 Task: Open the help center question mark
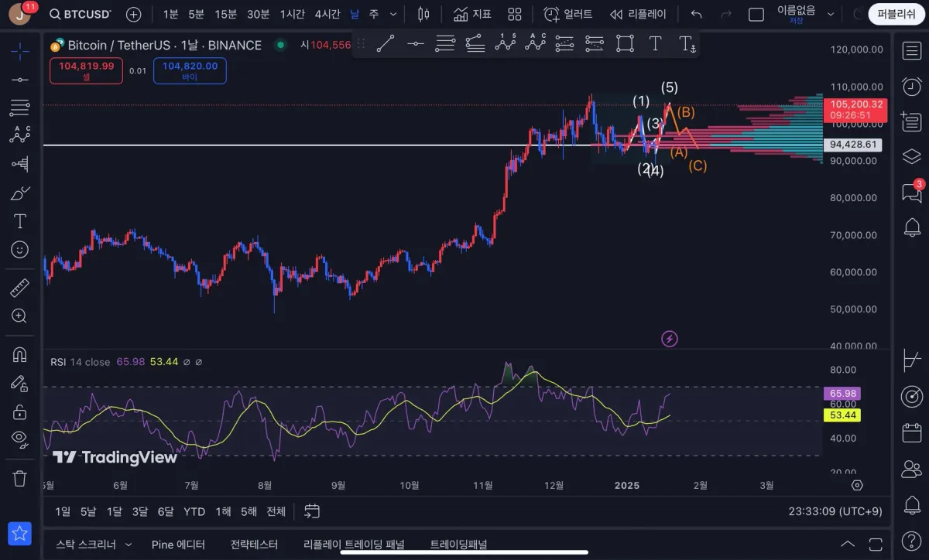(912, 540)
